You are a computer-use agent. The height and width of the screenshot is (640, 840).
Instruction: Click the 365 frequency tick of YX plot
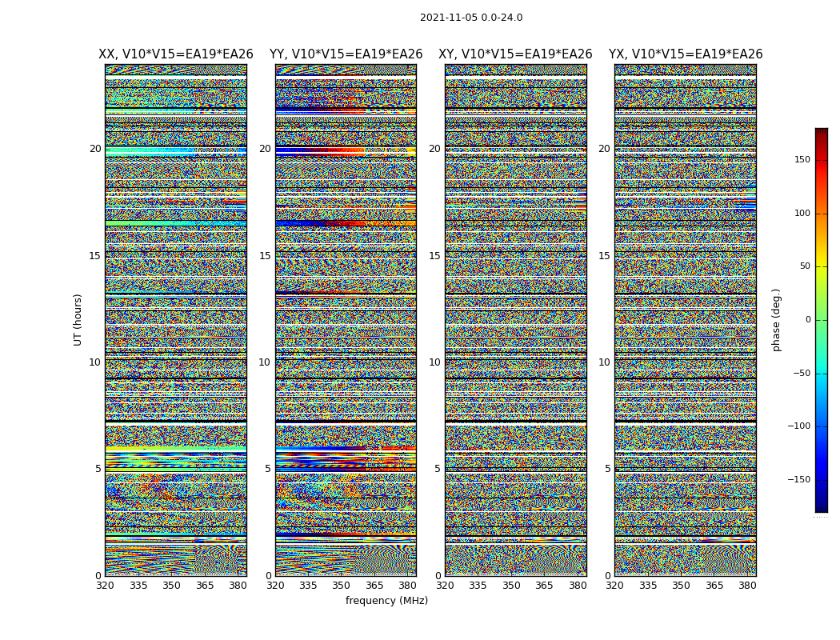click(714, 586)
